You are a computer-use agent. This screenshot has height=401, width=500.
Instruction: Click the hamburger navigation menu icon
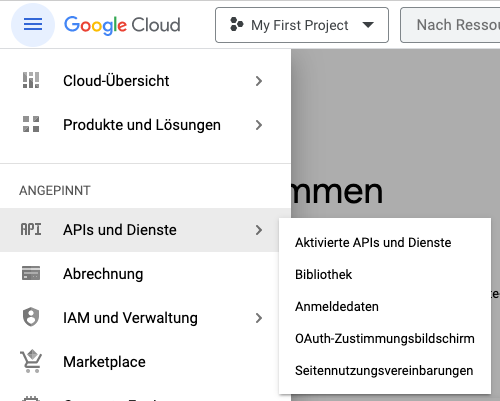(33, 25)
